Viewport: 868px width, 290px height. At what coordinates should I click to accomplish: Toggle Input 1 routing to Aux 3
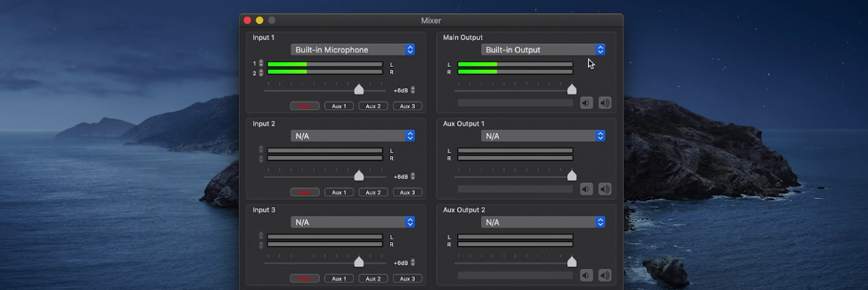tap(407, 106)
